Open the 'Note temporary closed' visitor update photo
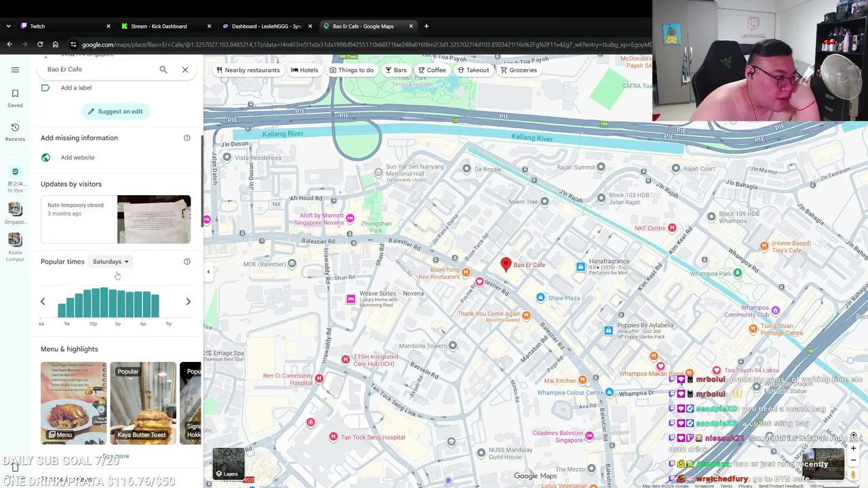This screenshot has height=488, width=868. 154,219
